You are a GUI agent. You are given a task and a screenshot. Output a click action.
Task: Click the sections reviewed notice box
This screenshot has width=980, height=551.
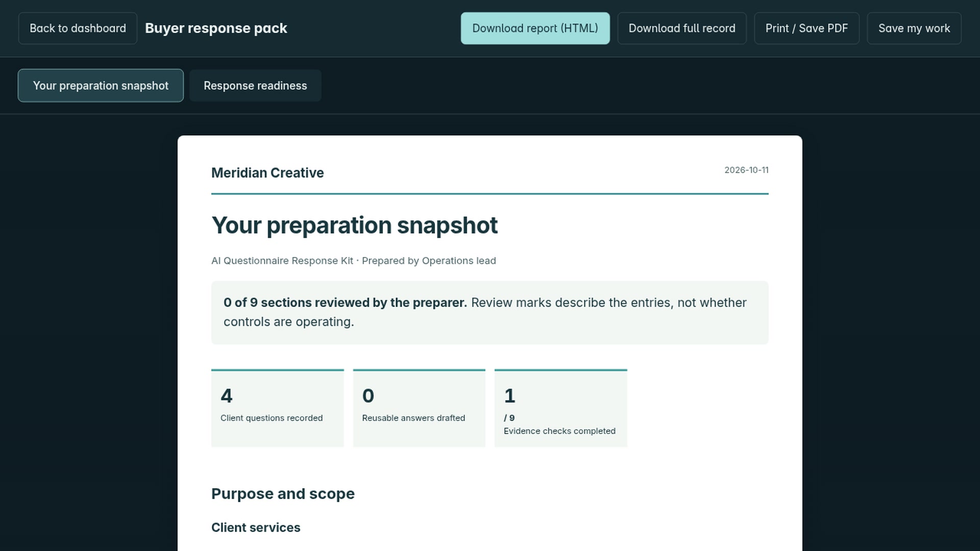[489, 312]
